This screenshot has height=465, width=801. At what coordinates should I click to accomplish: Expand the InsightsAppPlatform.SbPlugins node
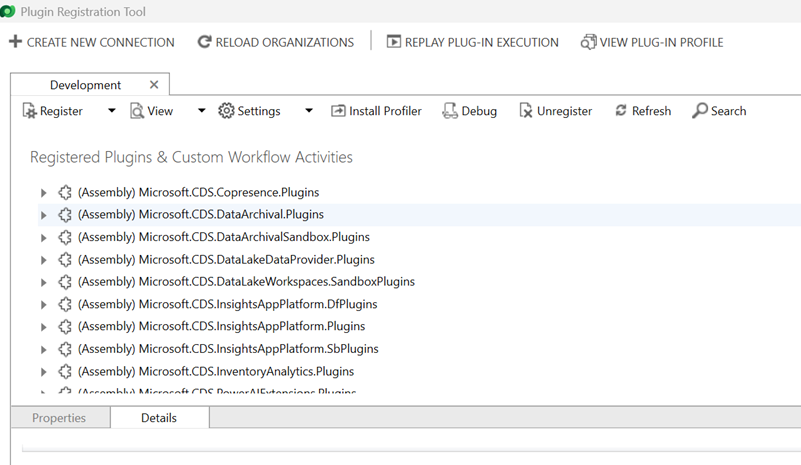click(x=43, y=350)
